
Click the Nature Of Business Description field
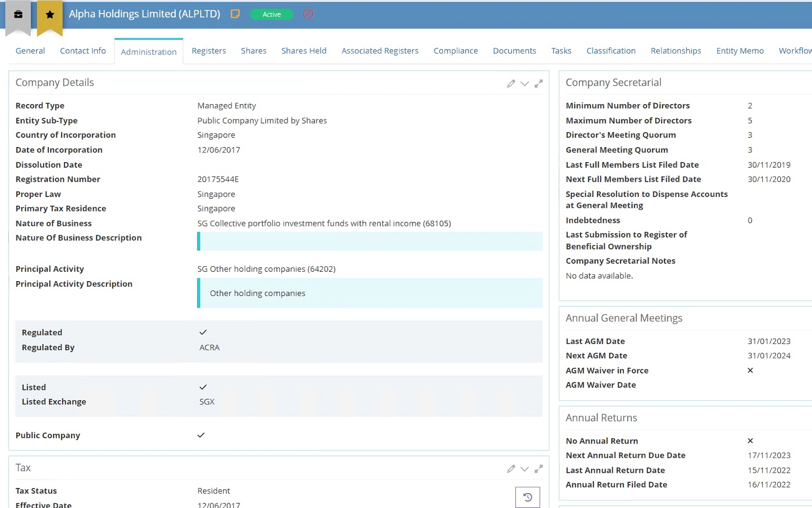[x=370, y=241]
